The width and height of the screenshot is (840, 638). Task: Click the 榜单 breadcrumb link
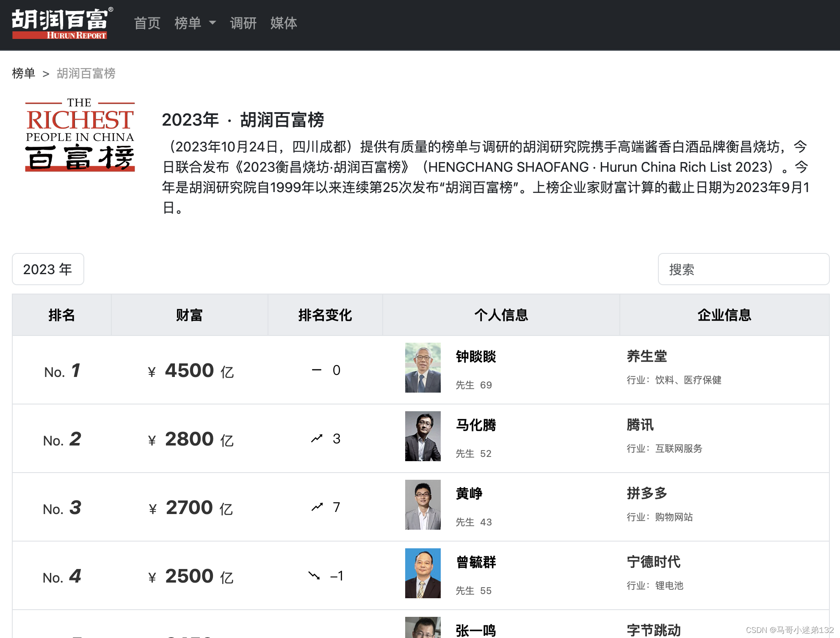pyautogui.click(x=24, y=73)
